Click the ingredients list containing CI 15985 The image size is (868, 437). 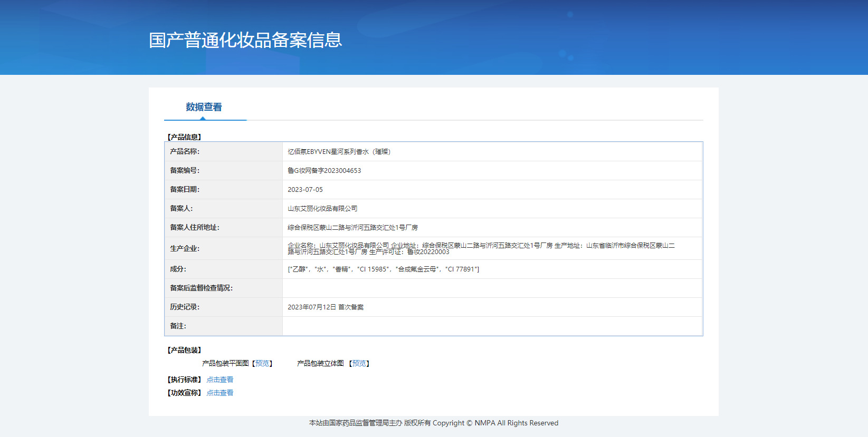(383, 269)
